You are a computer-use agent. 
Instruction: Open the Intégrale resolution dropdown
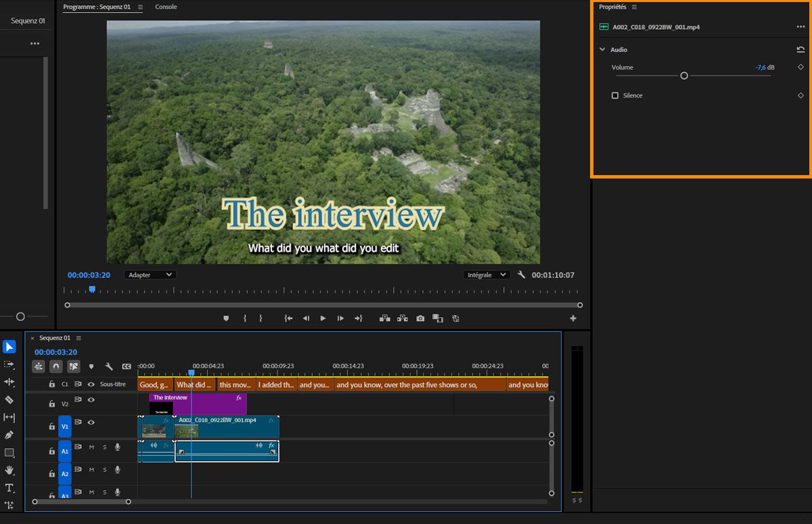click(487, 275)
